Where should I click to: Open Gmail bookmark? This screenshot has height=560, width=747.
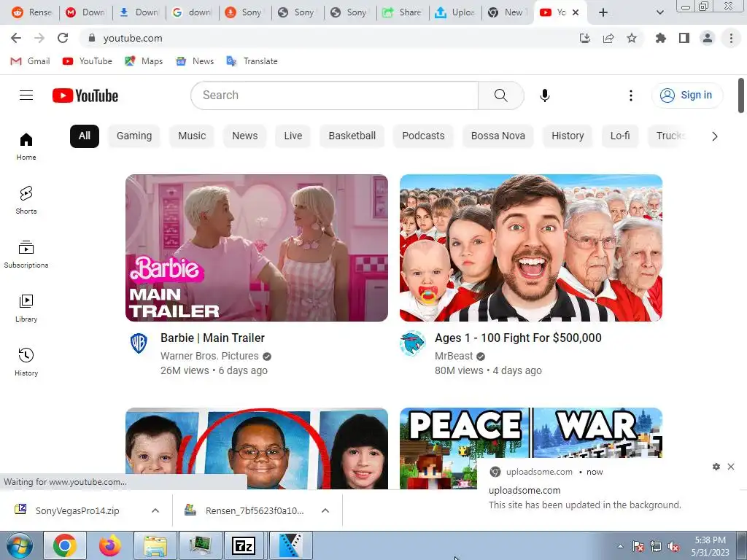point(31,61)
